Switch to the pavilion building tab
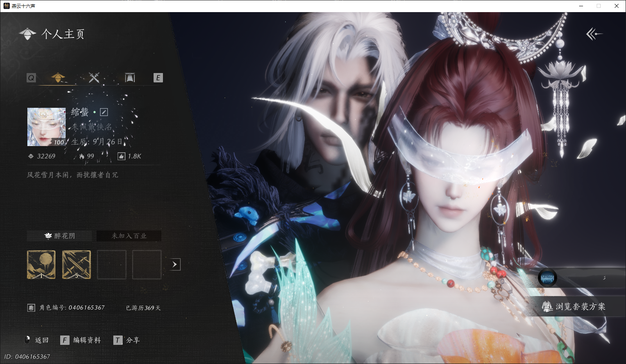This screenshot has width=626, height=364. coord(130,78)
